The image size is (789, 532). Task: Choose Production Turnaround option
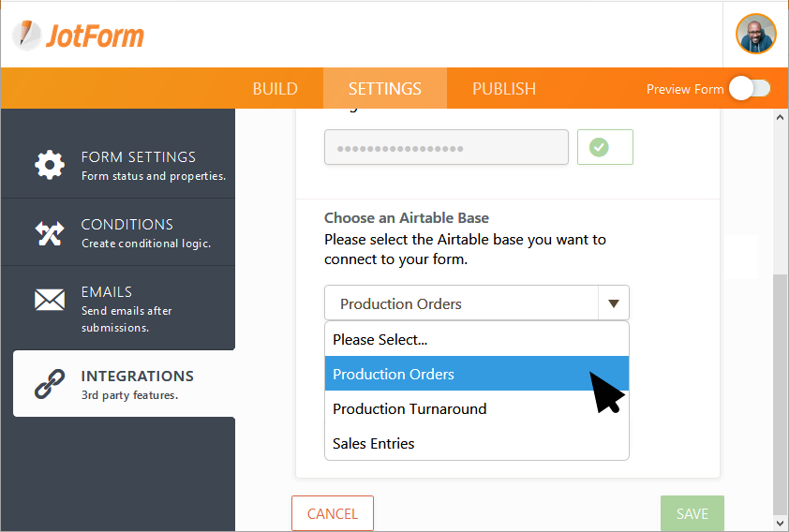click(x=409, y=409)
